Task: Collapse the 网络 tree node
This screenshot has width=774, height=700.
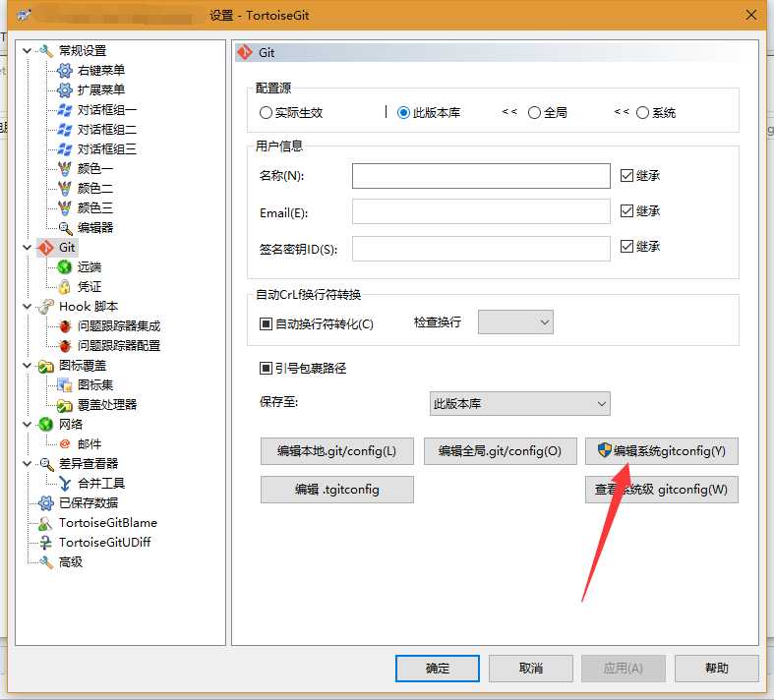Action: pos(28,425)
